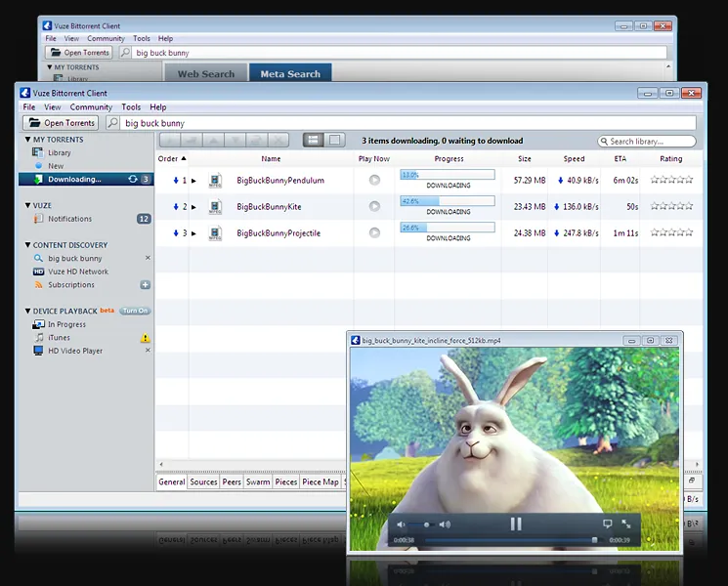Expand BigBuckBunnyKite row arrow

[193, 207]
